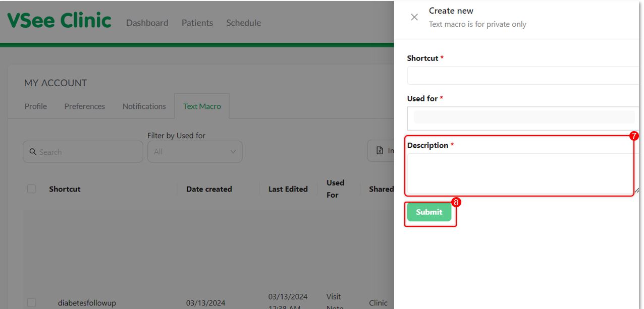Open the Schedule navigation item
The width and height of the screenshot is (644, 309).
click(x=243, y=23)
